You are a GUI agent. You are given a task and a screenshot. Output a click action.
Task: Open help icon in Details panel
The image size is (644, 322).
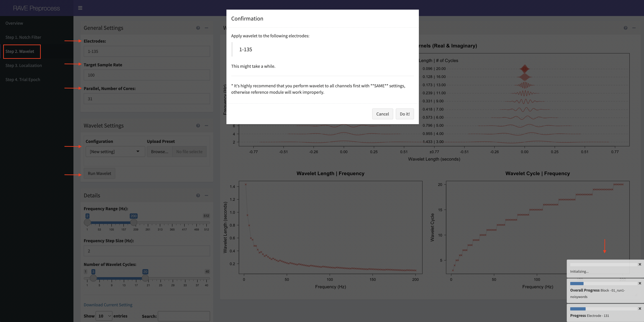[198, 196]
